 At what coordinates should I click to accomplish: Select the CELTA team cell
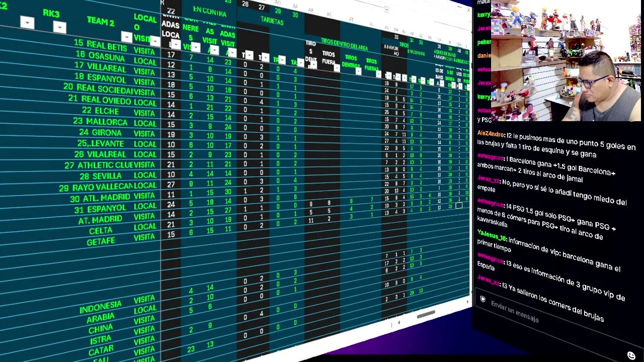tap(101, 231)
